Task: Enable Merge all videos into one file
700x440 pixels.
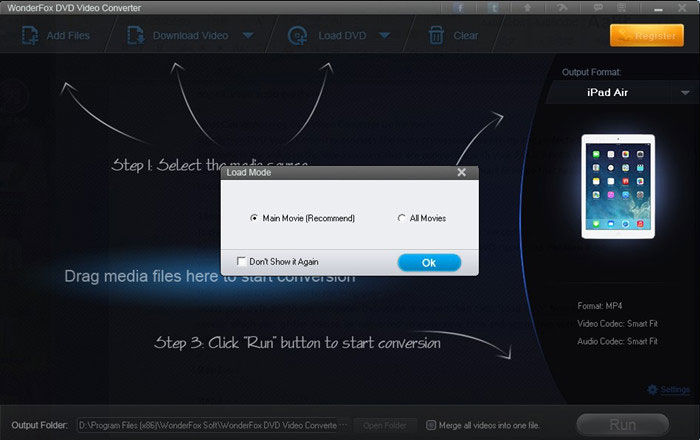Action: (x=431, y=425)
